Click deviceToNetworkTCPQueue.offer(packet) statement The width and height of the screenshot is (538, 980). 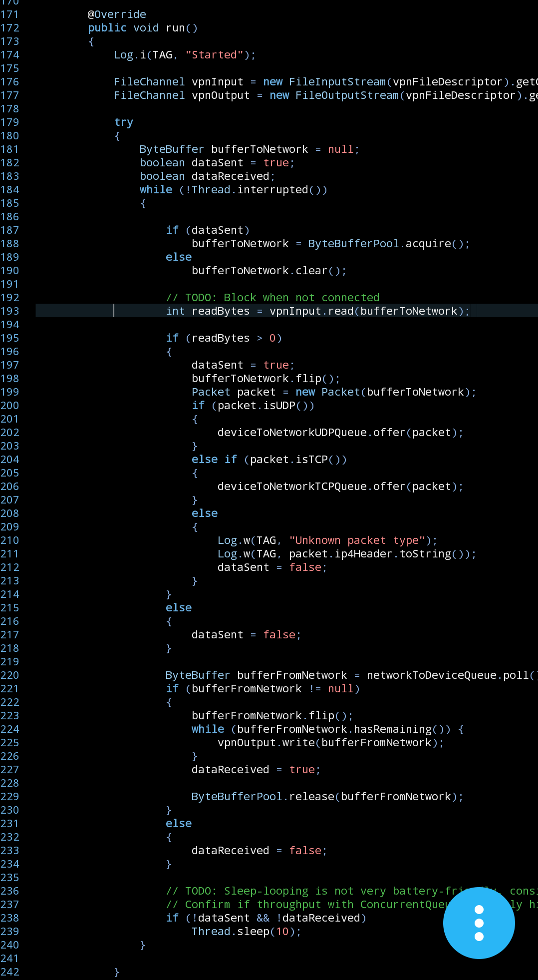tap(339, 487)
